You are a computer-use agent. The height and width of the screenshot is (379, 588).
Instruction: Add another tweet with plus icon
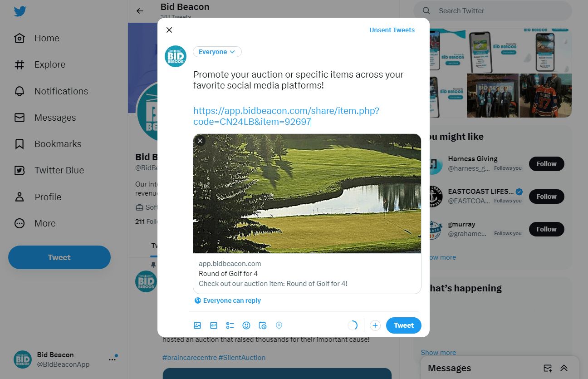point(375,325)
